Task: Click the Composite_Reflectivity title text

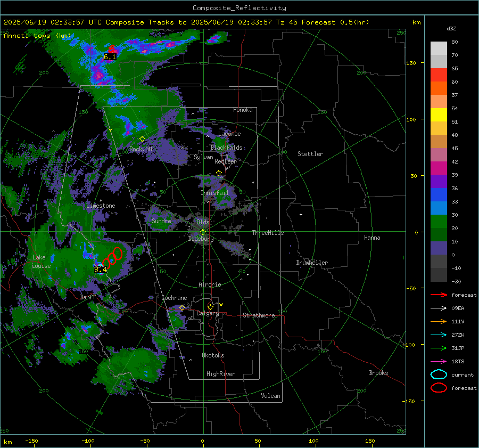Action: click(x=239, y=8)
